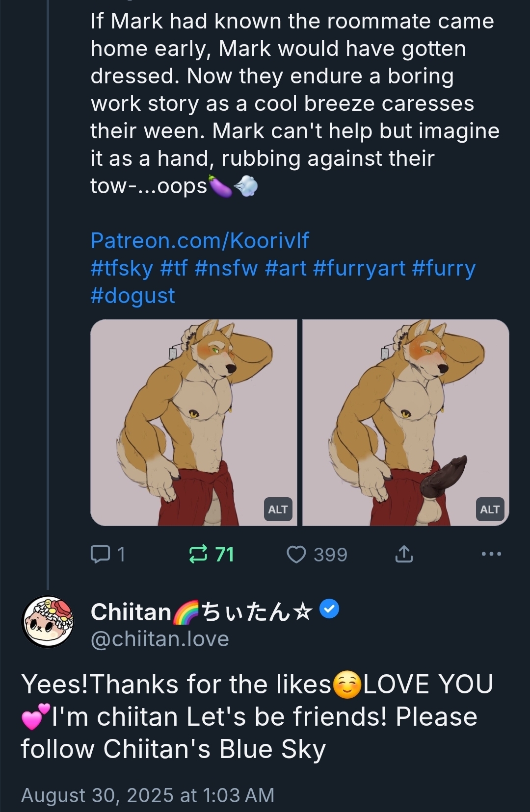The image size is (530, 812).
Task: Show ALT text on the left image
Action: [278, 509]
